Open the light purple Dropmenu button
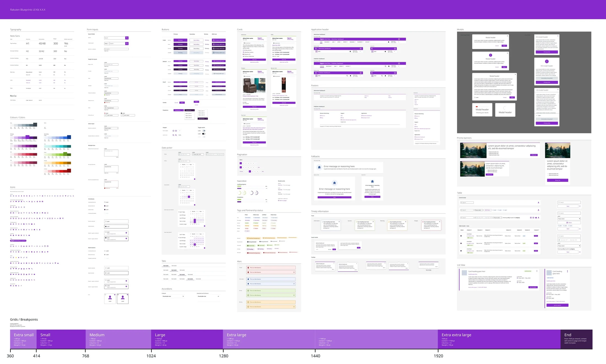Image resolution: width=606 pixels, height=364 pixels. 178,110
